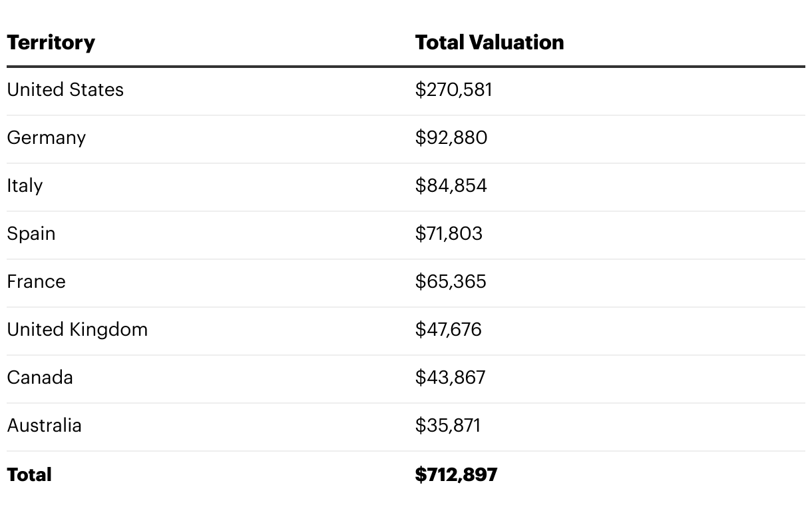Click the $35,871 valuation value
812x505 pixels.
click(x=447, y=426)
